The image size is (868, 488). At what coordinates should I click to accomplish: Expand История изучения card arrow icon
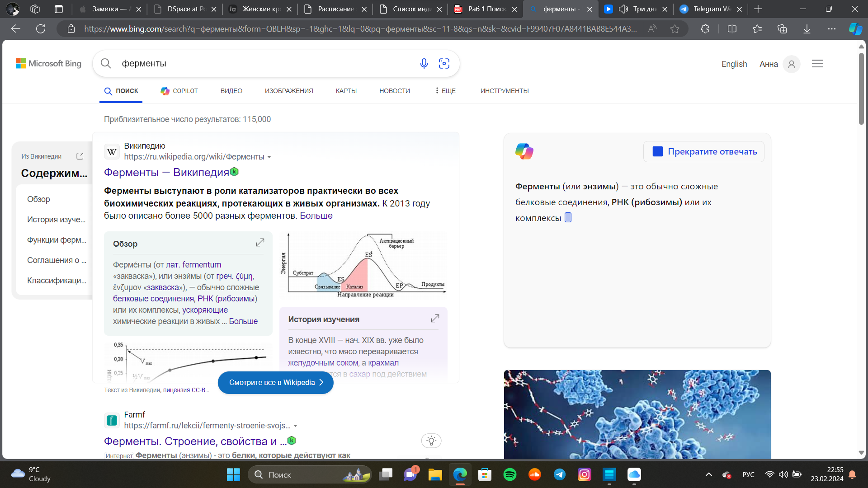[x=435, y=319]
